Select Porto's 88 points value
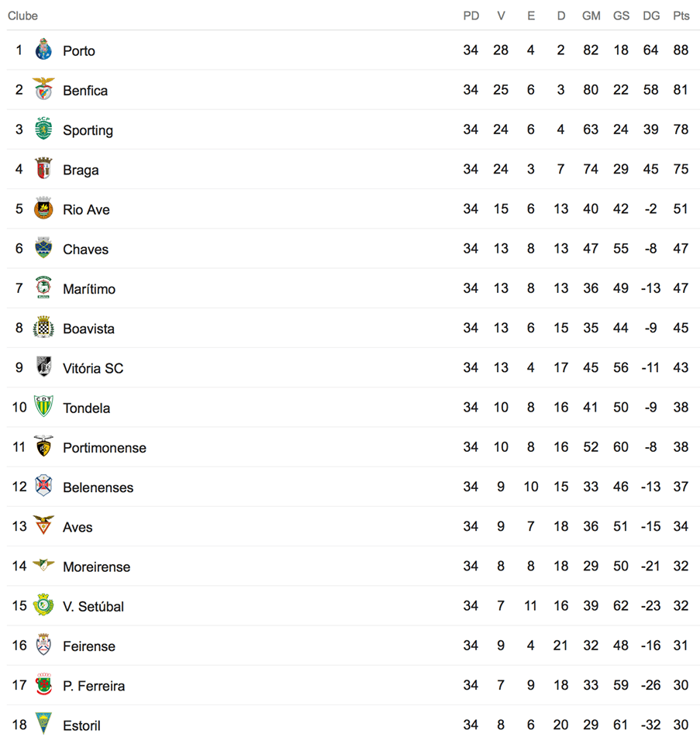This screenshot has width=700, height=744. 681,50
